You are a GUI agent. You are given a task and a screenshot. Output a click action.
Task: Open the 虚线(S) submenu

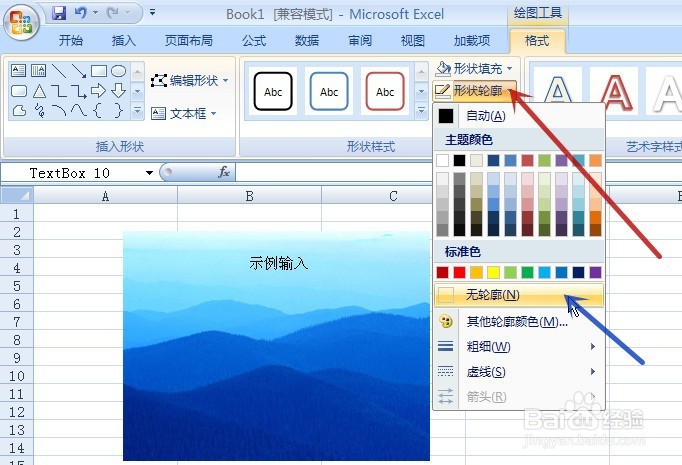pos(519,371)
